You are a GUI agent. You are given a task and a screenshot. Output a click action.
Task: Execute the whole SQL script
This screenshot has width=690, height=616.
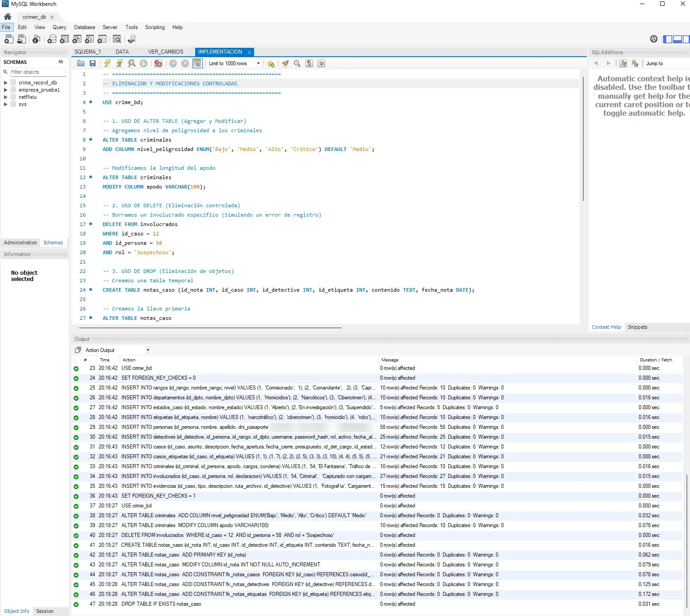click(108, 63)
